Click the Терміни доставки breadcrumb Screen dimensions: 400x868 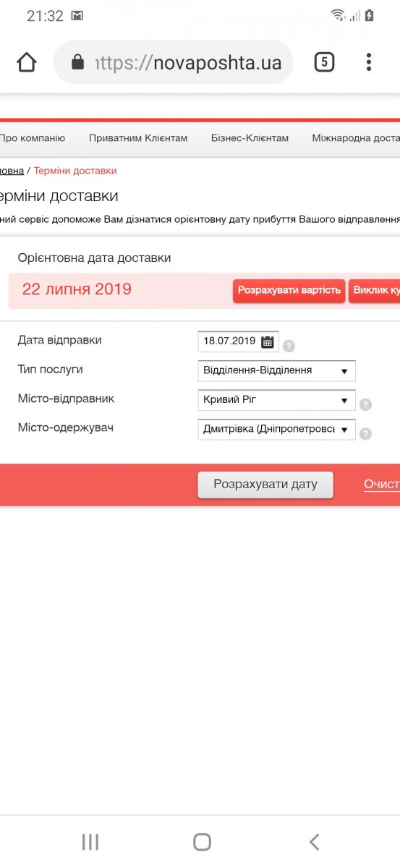(x=75, y=171)
